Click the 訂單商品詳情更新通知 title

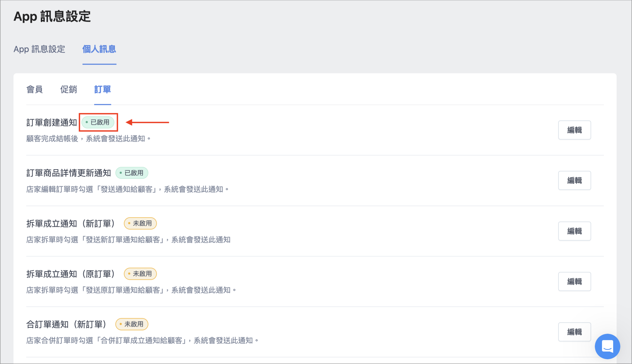click(x=69, y=173)
